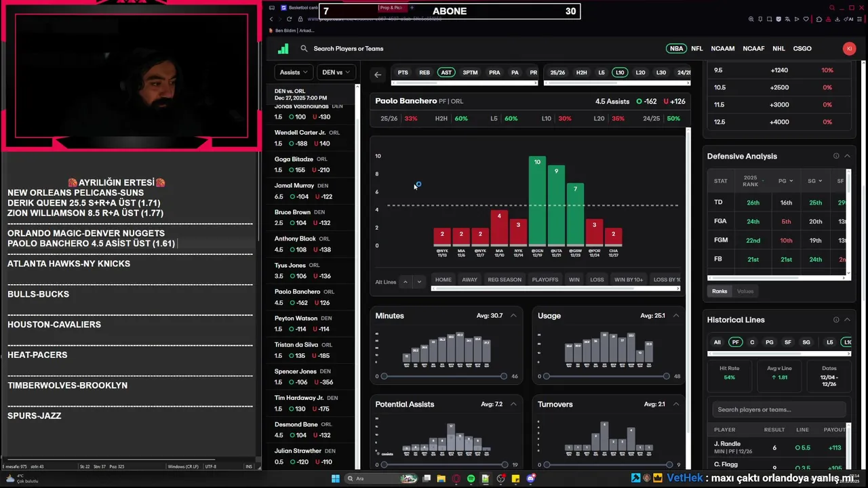868x488 pixels.
Task: Filter chart by WIN BY 10+
Action: point(629,279)
